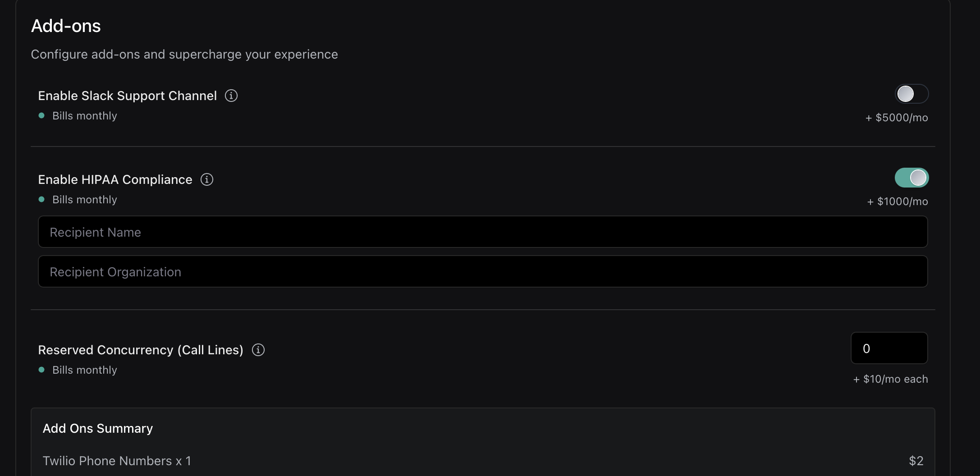Disable HIPAA Compliance
The image size is (980, 476).
[911, 178]
